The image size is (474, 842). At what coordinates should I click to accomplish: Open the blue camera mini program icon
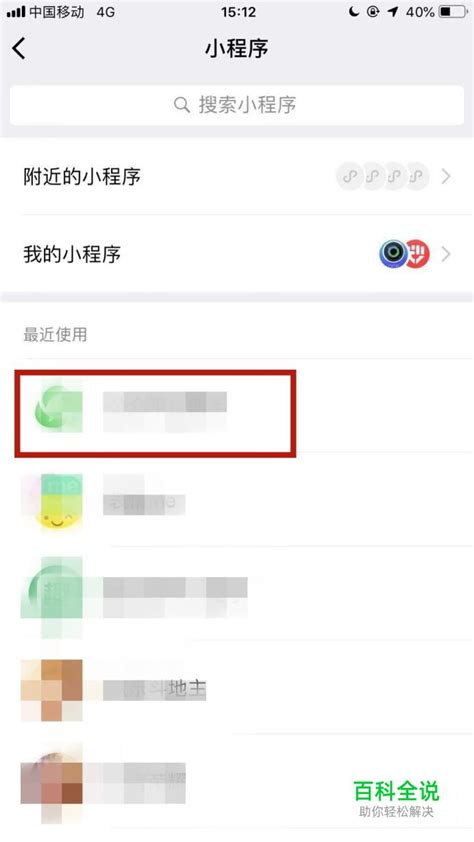coord(393,254)
